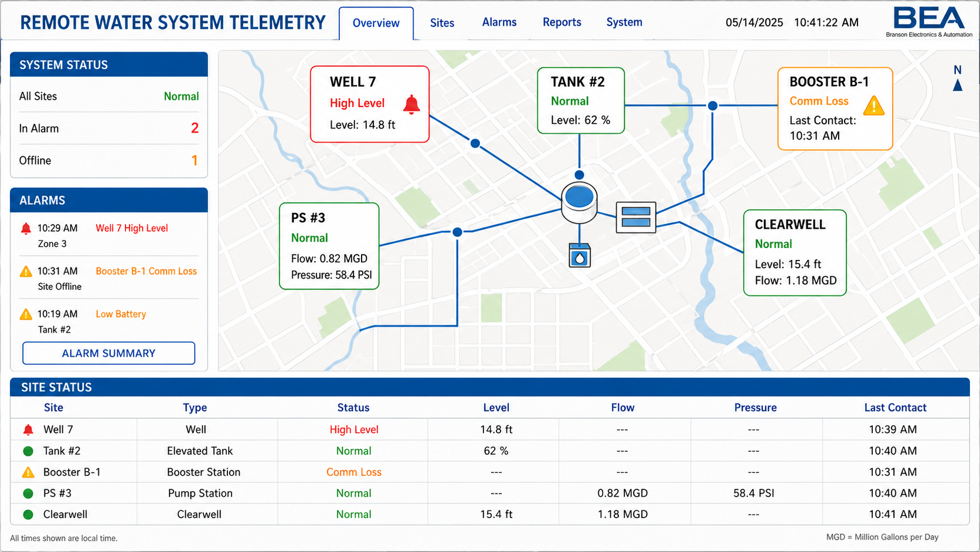Click the red bell icon in Well 7 map card
The width and height of the screenshot is (980, 552).
click(411, 104)
